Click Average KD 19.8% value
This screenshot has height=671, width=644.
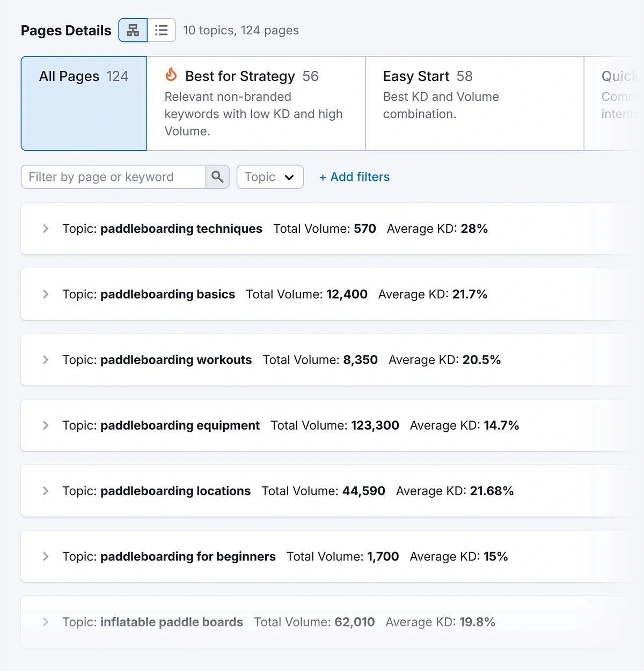click(x=478, y=622)
